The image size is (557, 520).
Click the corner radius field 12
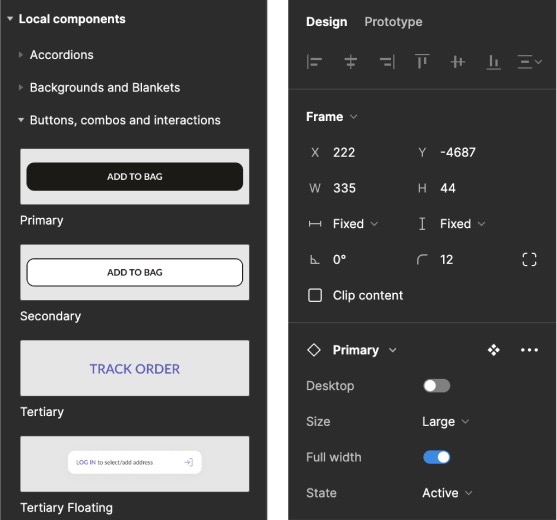pyautogui.click(x=447, y=260)
